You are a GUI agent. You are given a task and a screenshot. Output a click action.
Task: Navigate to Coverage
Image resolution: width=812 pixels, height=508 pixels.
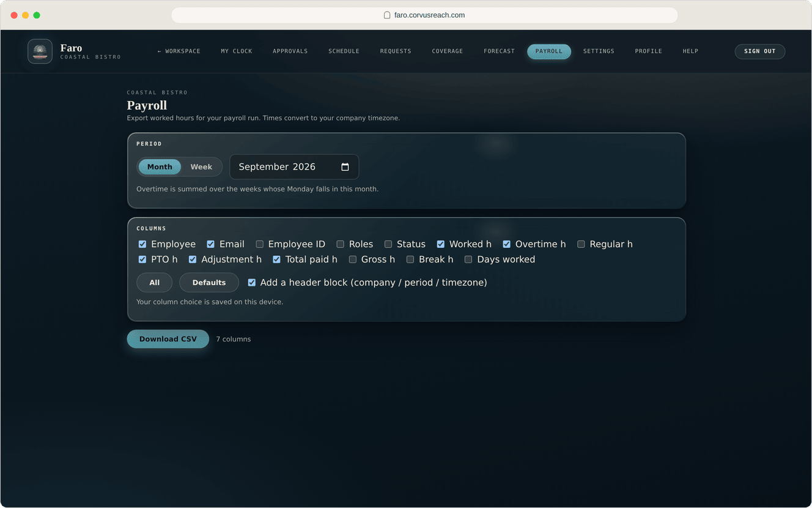[x=448, y=51]
